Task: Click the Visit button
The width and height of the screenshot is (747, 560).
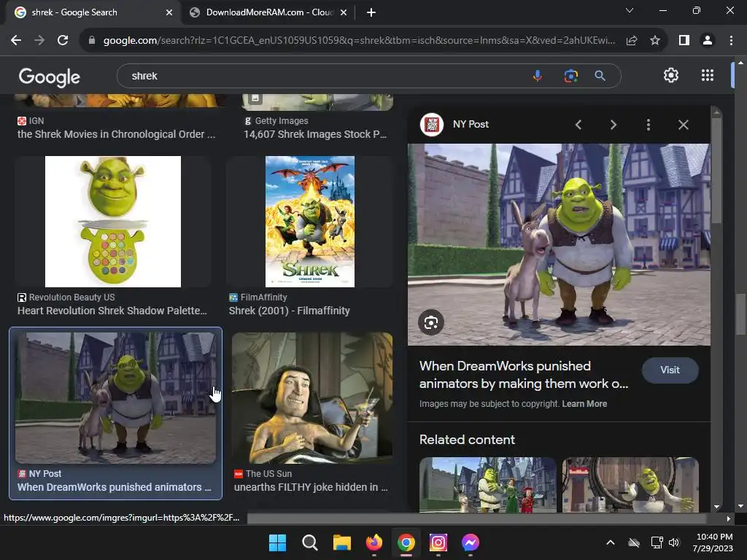Action: [x=670, y=370]
